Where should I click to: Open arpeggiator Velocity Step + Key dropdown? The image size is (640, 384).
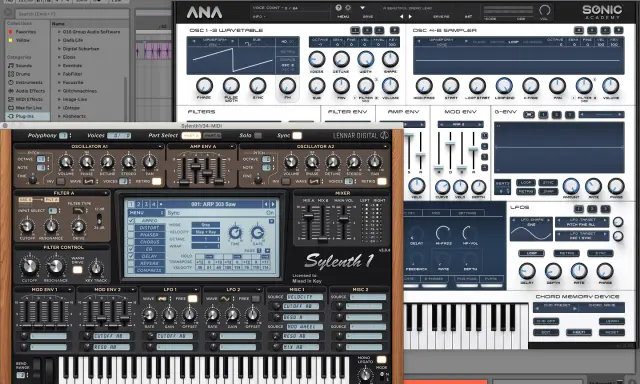[206, 232]
